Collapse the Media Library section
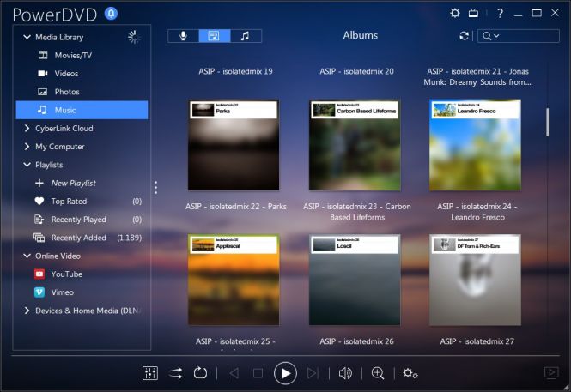Screen dimensions: 571x392 coord(27,37)
